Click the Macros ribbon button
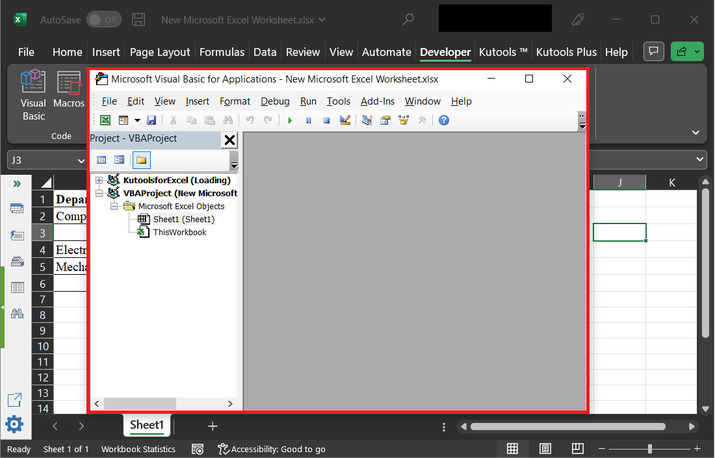 tap(69, 89)
